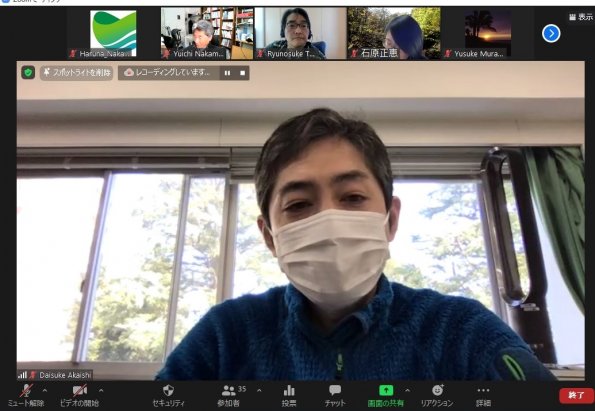Stop the cloud recording
The image size is (595, 411).
242,73
